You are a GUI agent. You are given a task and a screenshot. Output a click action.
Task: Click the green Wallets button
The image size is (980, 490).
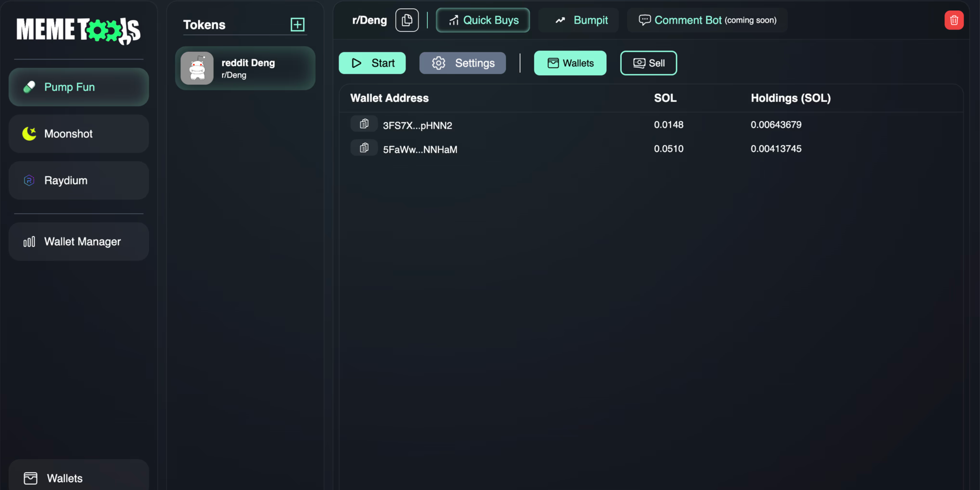pos(570,63)
